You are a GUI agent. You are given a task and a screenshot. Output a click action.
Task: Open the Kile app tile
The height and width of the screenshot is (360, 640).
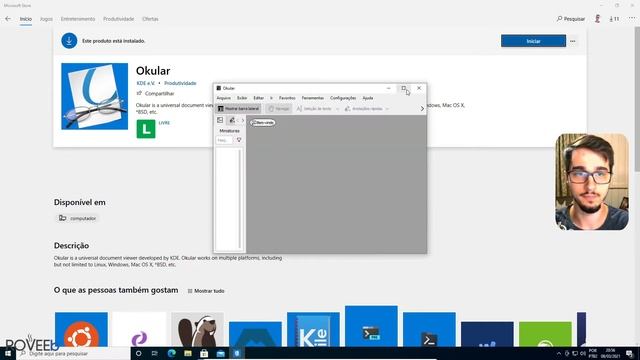(313, 329)
